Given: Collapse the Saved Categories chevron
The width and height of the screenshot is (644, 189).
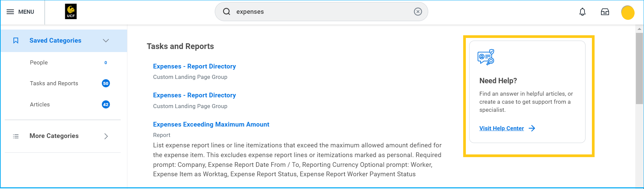Looking at the screenshot, I should pyautogui.click(x=106, y=41).
